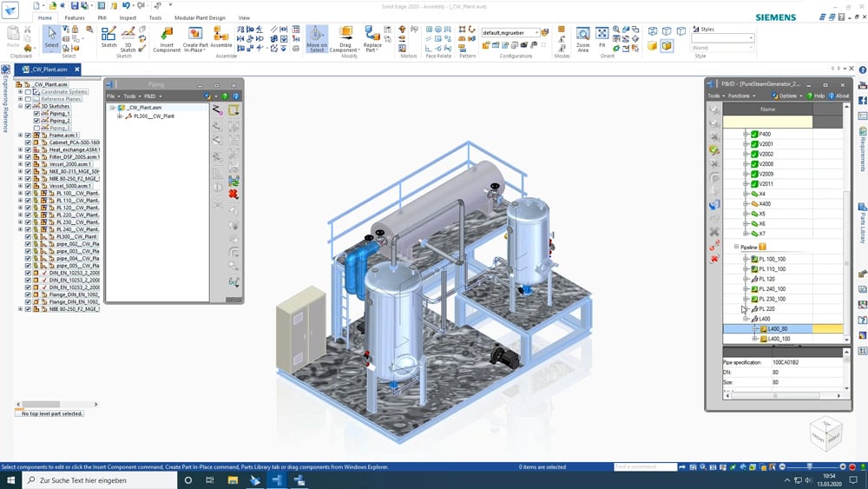Image resolution: width=868 pixels, height=489 pixels.
Task: Collapse the 3D Sketches node
Action: tap(21, 106)
